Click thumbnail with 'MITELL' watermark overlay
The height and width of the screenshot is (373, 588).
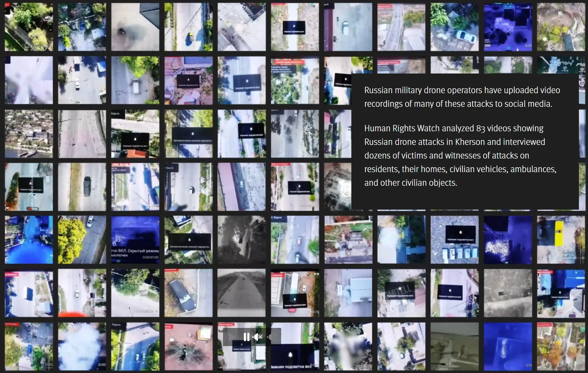tap(401, 293)
